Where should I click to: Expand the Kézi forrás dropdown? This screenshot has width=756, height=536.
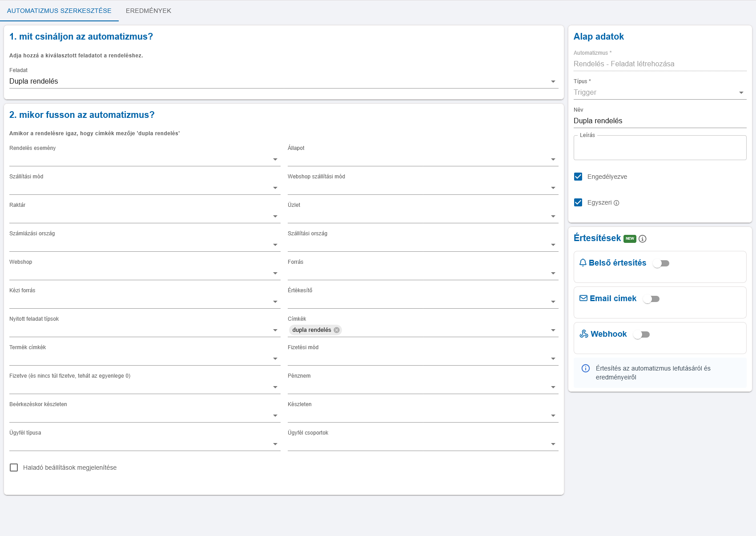coord(145,302)
